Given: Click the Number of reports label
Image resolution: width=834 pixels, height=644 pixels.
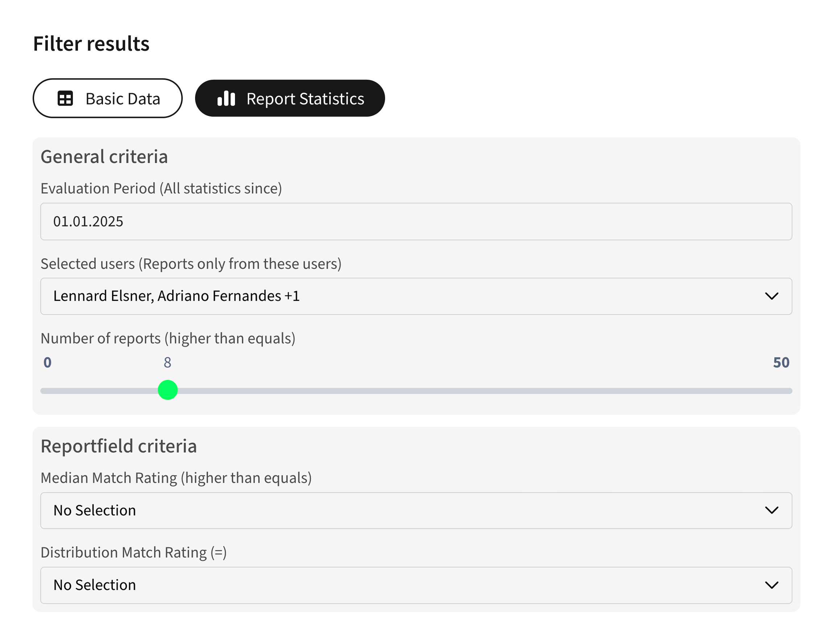Looking at the screenshot, I should point(168,339).
